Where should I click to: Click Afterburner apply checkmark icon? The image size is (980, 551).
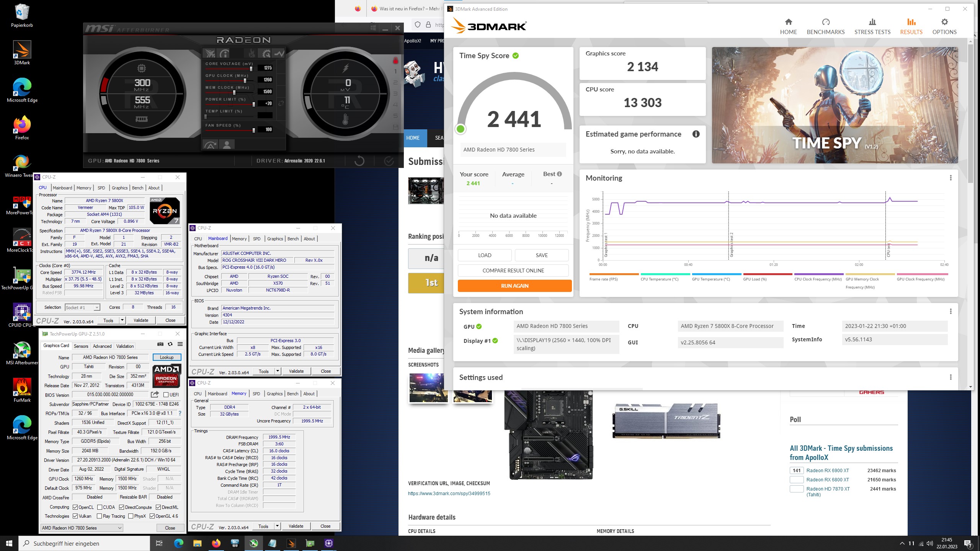point(389,161)
